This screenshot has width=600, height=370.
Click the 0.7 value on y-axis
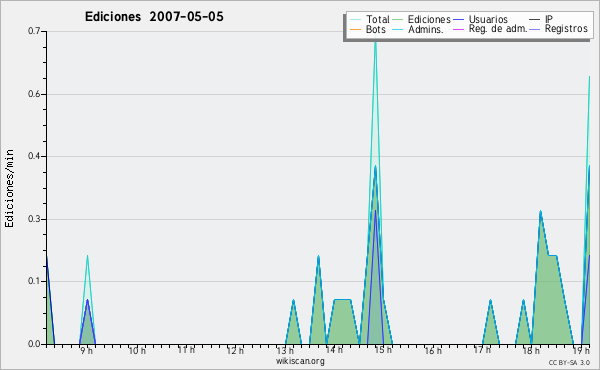[x=34, y=31]
